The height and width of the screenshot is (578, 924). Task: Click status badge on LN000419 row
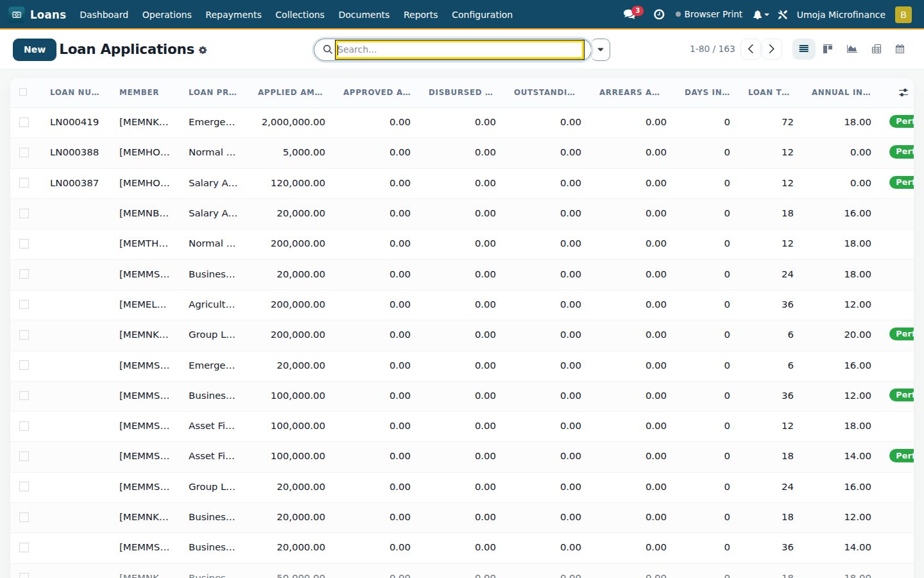(x=902, y=121)
